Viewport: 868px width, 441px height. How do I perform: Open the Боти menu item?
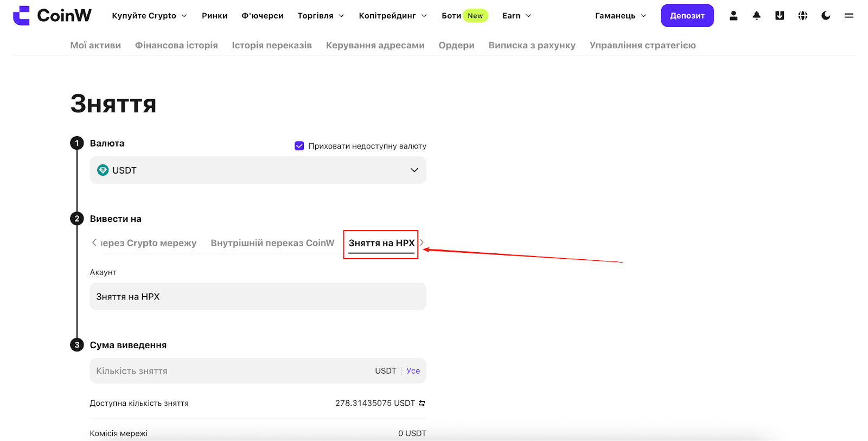coord(451,16)
